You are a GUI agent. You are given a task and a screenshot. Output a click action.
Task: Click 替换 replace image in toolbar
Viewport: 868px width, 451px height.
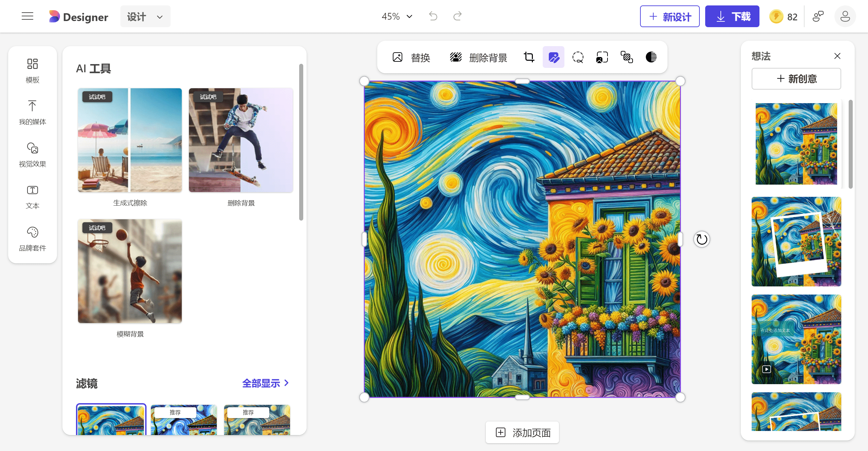(411, 57)
